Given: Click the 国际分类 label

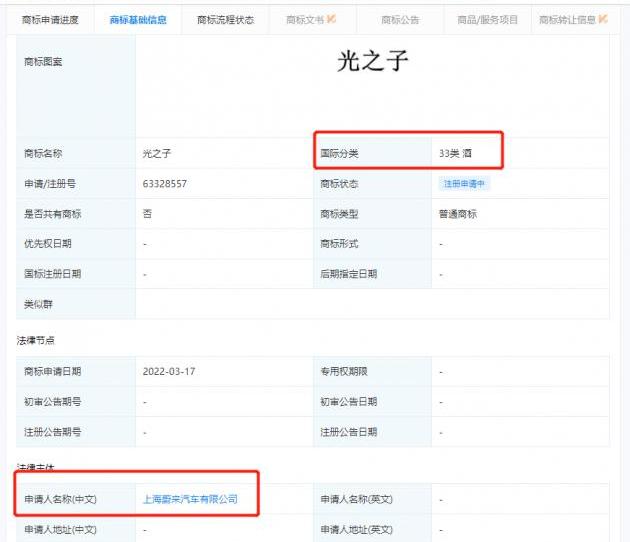Looking at the screenshot, I should point(339,153).
